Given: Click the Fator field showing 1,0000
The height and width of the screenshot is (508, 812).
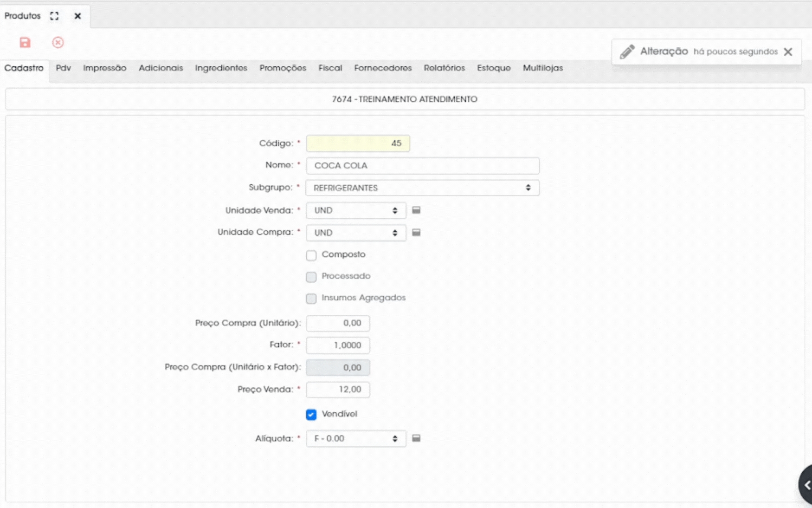Looking at the screenshot, I should pyautogui.click(x=338, y=345).
